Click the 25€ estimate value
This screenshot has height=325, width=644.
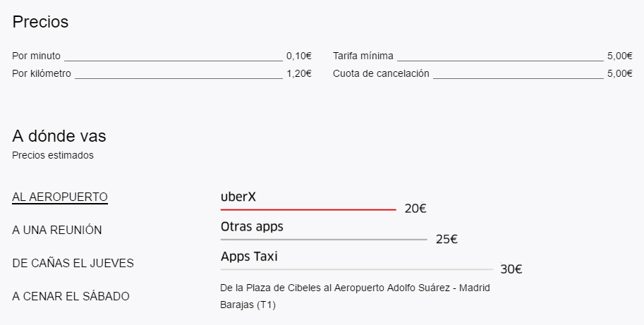point(446,239)
